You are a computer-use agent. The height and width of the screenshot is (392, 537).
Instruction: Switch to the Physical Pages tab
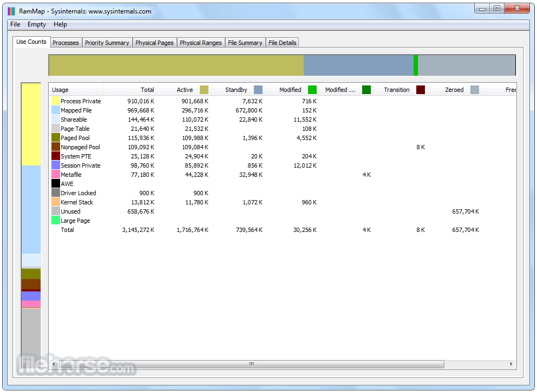click(x=154, y=43)
